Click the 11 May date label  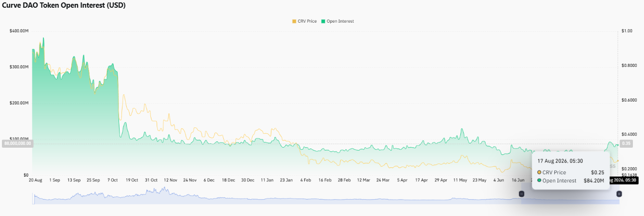(460, 180)
